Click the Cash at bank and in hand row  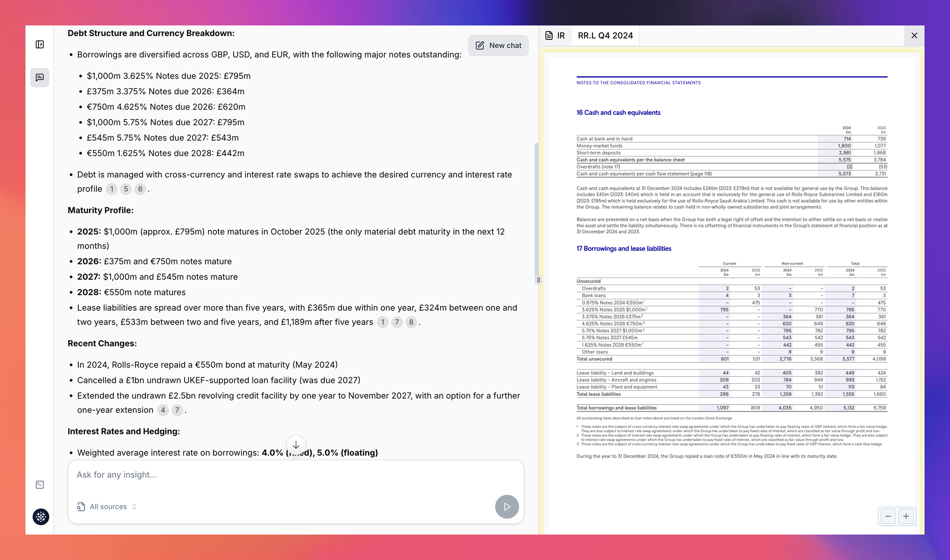tap(732, 139)
